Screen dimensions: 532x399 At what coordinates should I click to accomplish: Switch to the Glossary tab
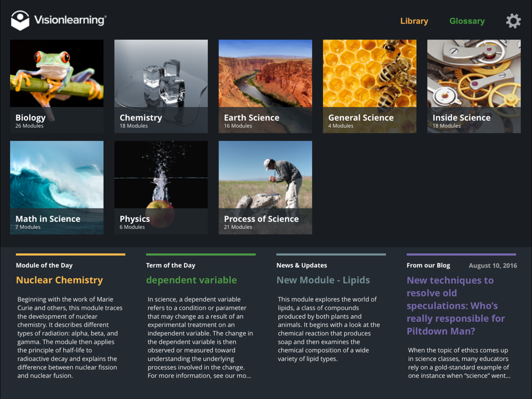point(467,21)
